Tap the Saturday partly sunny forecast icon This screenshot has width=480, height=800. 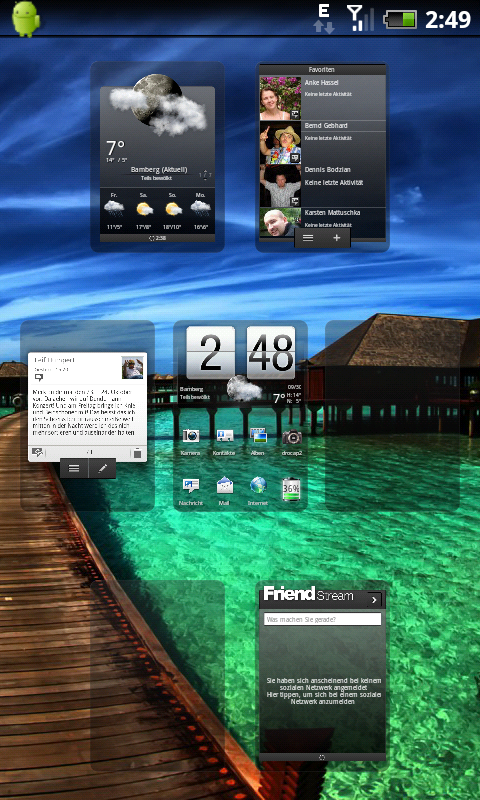[144, 208]
